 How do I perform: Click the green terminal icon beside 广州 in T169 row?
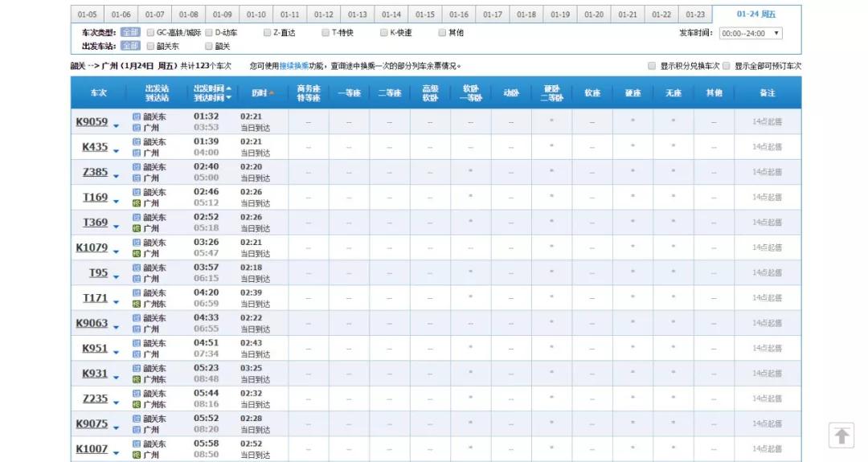(x=136, y=203)
